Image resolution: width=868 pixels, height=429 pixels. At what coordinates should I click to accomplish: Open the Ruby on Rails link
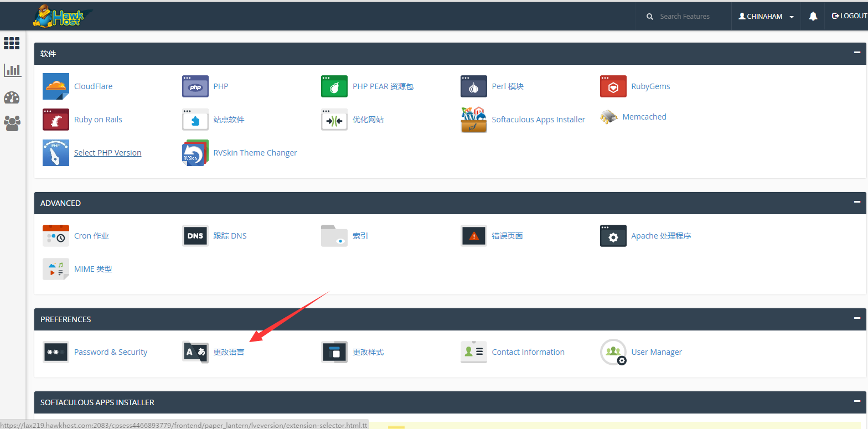point(98,120)
